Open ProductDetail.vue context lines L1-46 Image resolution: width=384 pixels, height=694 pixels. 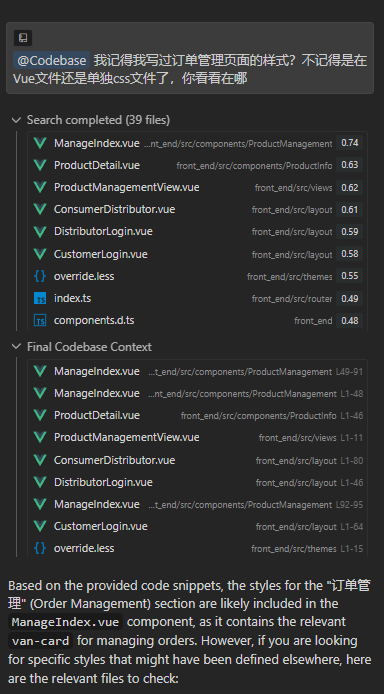coord(197,415)
